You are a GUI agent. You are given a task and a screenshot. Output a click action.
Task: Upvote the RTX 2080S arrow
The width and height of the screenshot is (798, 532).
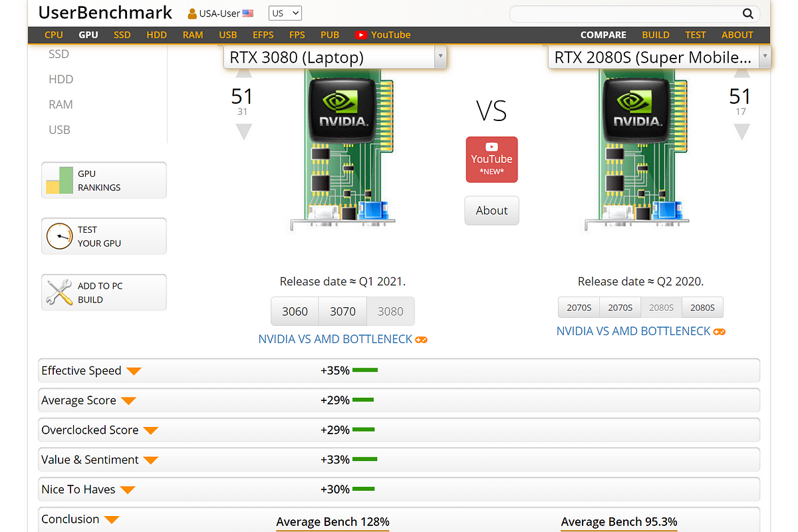[x=741, y=74]
